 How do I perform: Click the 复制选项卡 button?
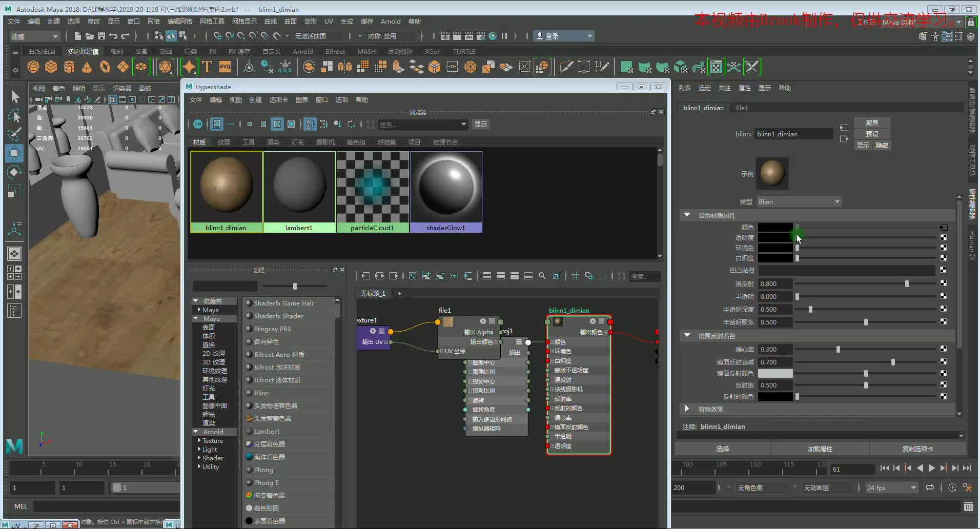[918, 449]
